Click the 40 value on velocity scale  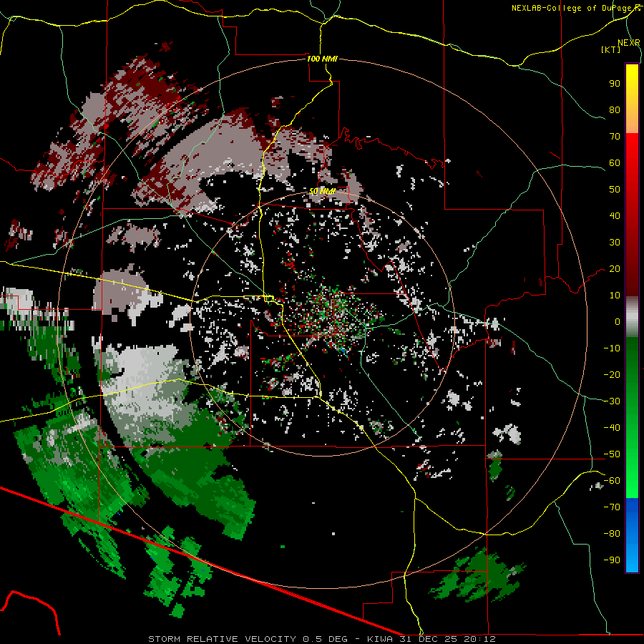click(615, 215)
